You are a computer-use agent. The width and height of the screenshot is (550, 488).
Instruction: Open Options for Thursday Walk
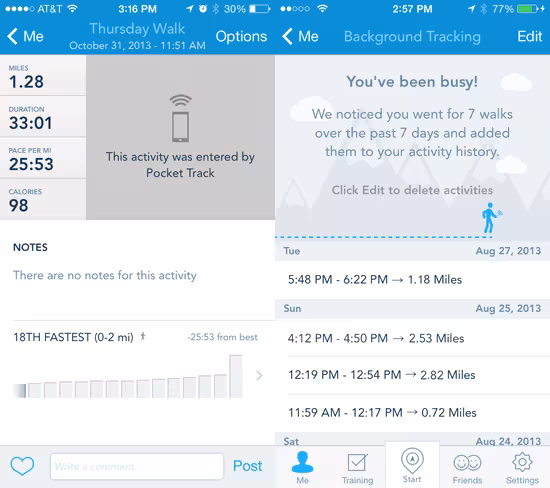pyautogui.click(x=241, y=36)
